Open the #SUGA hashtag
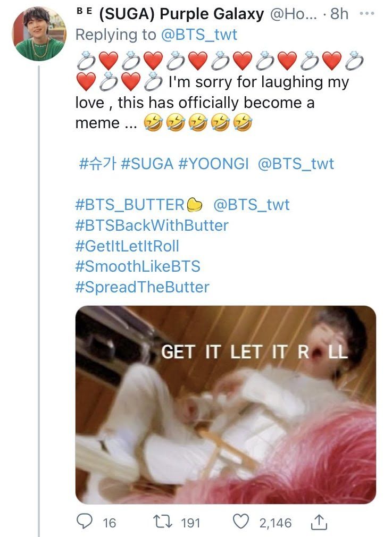 147,164
